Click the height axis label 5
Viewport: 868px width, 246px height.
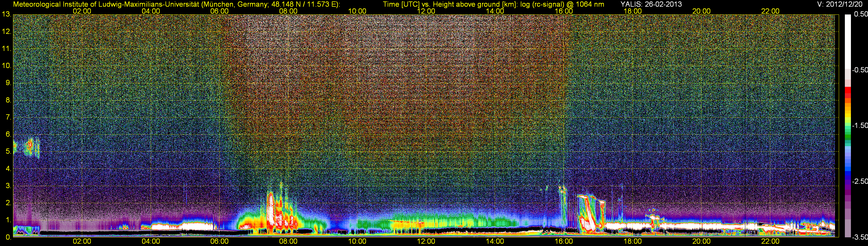click(x=8, y=151)
